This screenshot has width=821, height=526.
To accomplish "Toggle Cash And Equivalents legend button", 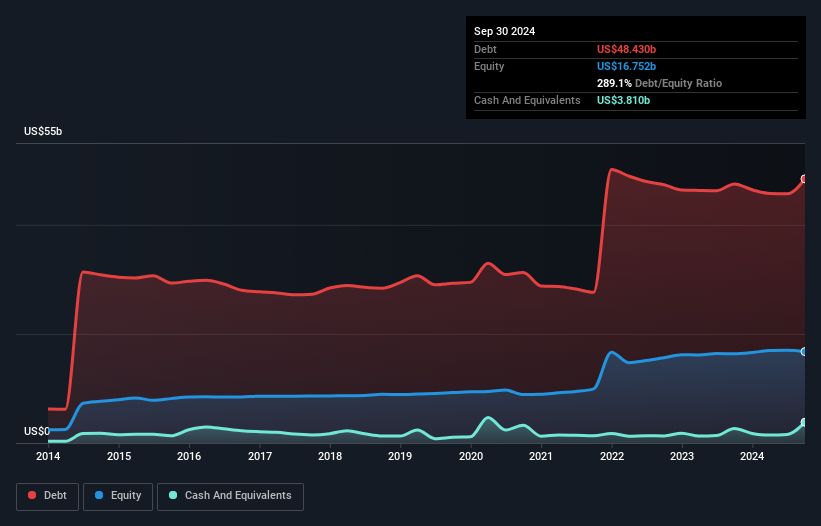I will (x=230, y=496).
